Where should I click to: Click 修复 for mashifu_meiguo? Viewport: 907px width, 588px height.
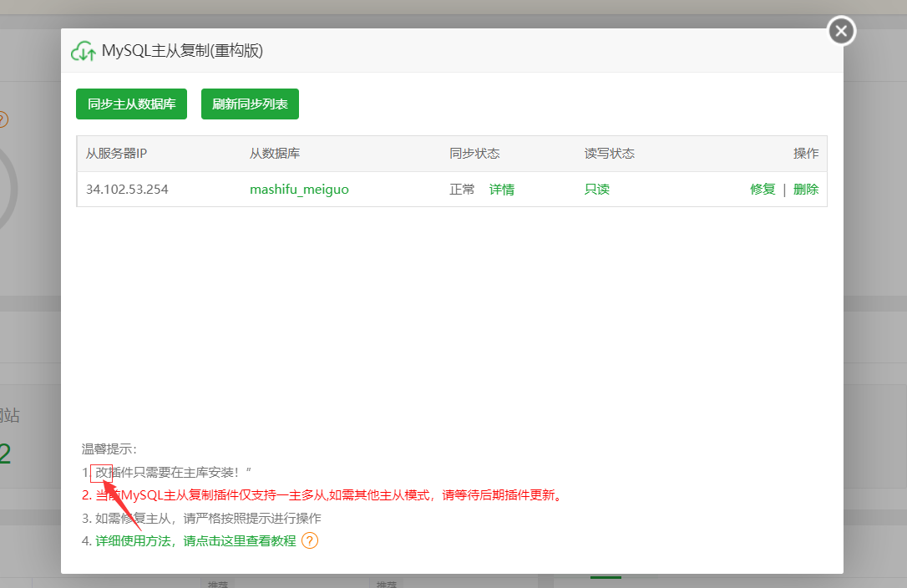click(x=763, y=190)
